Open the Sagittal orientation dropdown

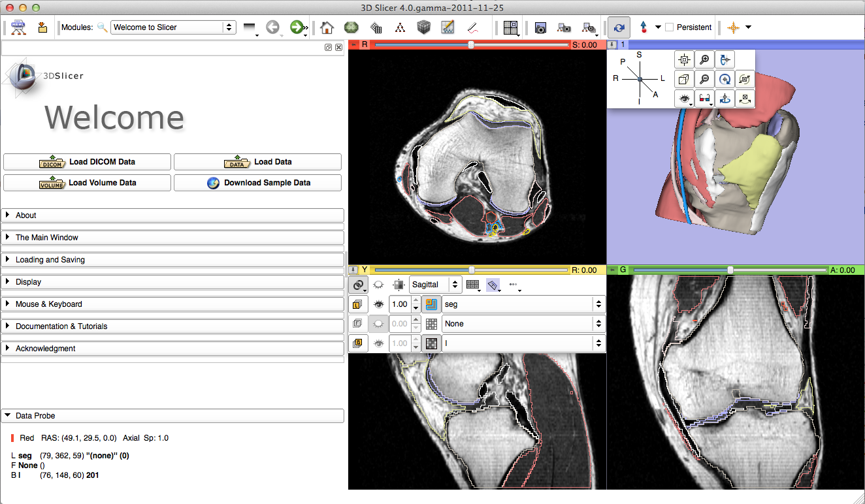pyautogui.click(x=435, y=285)
